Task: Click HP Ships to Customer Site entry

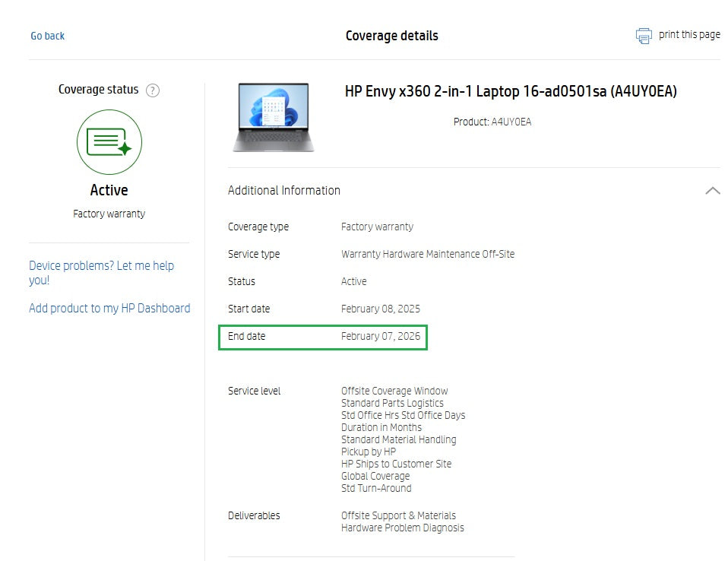Action: (396, 464)
